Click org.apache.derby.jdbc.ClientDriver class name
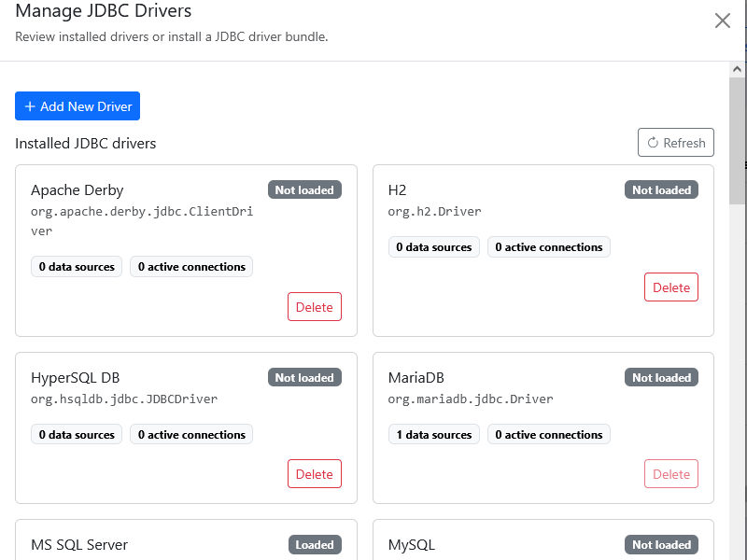 pos(142,221)
